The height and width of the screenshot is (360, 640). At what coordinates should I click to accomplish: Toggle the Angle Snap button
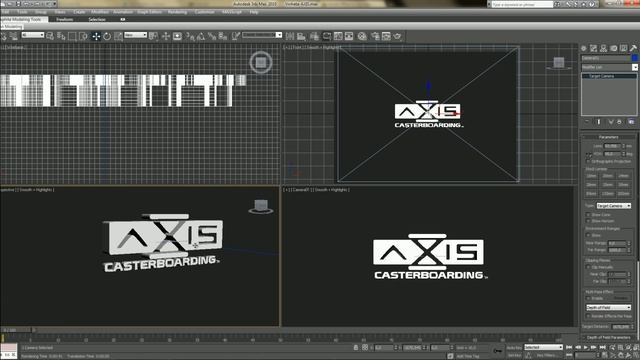click(x=201, y=36)
